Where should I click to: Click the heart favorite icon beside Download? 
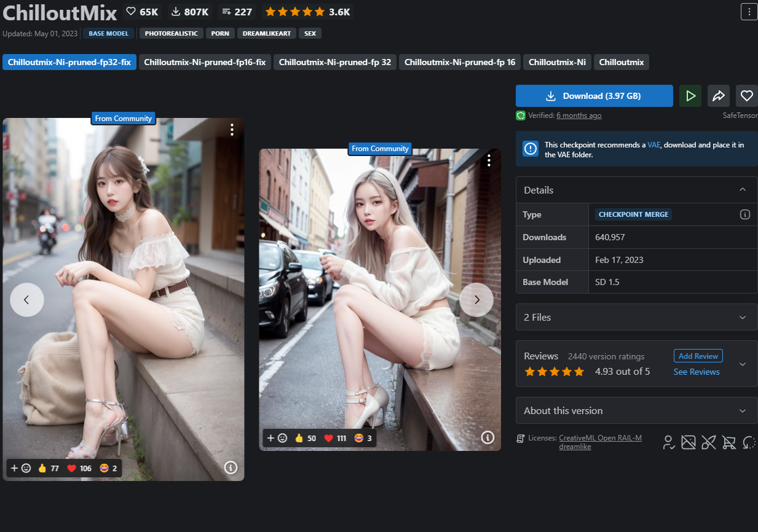pyautogui.click(x=746, y=96)
